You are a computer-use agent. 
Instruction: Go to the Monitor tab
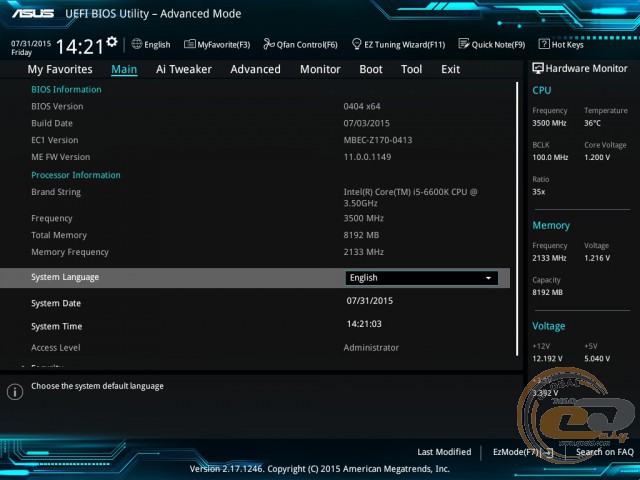coord(320,69)
